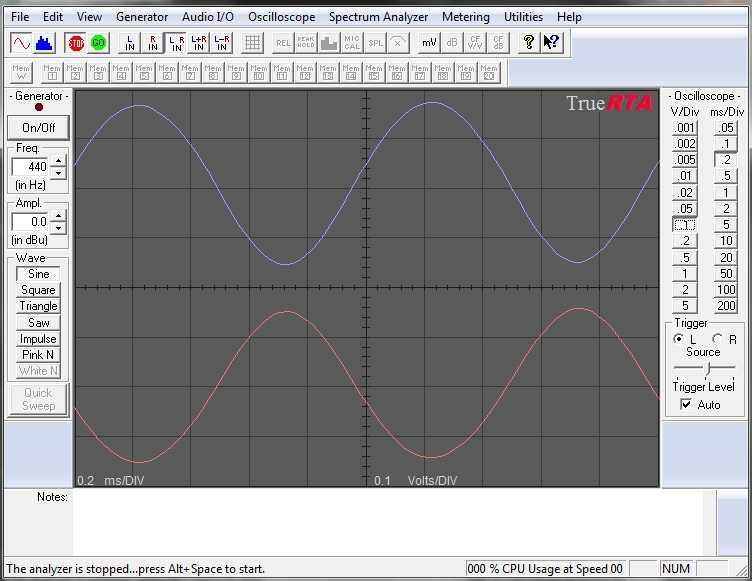
Task: Increase generator frequency with up arrow
Action: pyautogui.click(x=59, y=161)
